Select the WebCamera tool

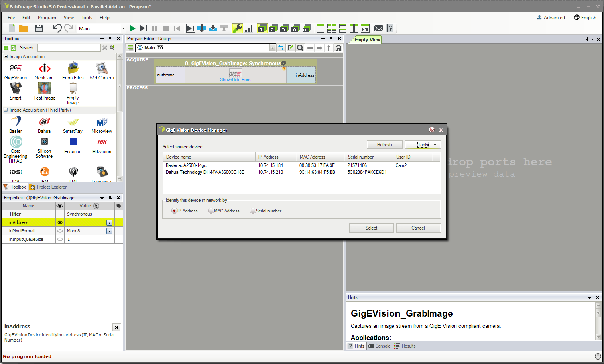click(x=102, y=71)
